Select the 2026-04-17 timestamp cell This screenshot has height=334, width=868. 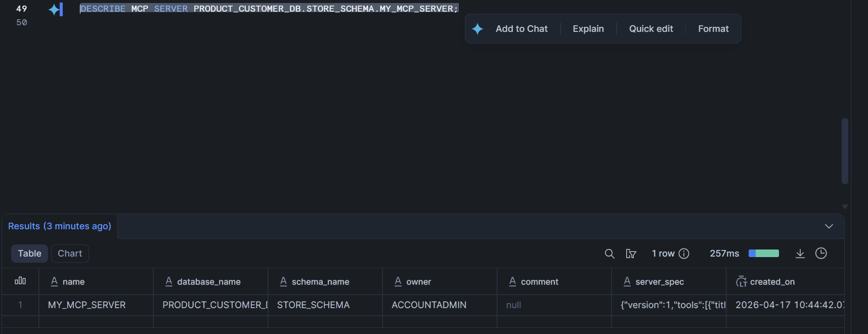[785, 305]
